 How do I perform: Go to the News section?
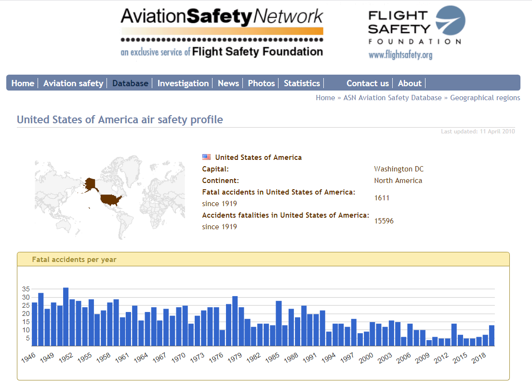tap(228, 83)
